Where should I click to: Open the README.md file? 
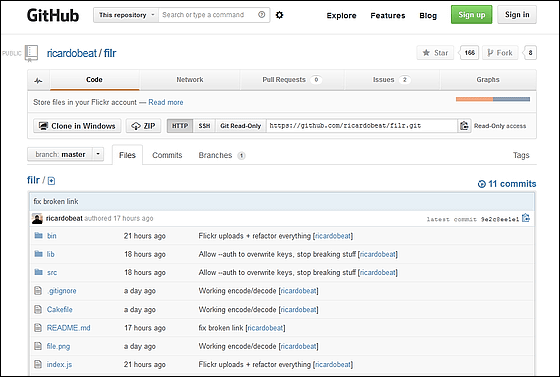click(x=68, y=328)
